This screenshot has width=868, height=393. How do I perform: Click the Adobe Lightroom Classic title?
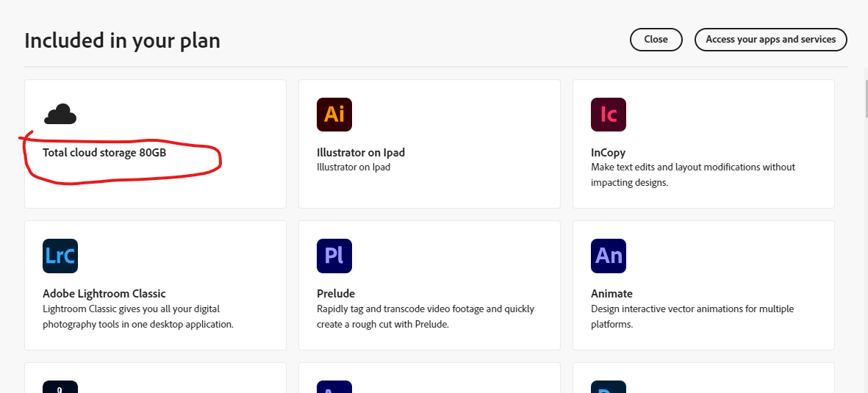104,294
